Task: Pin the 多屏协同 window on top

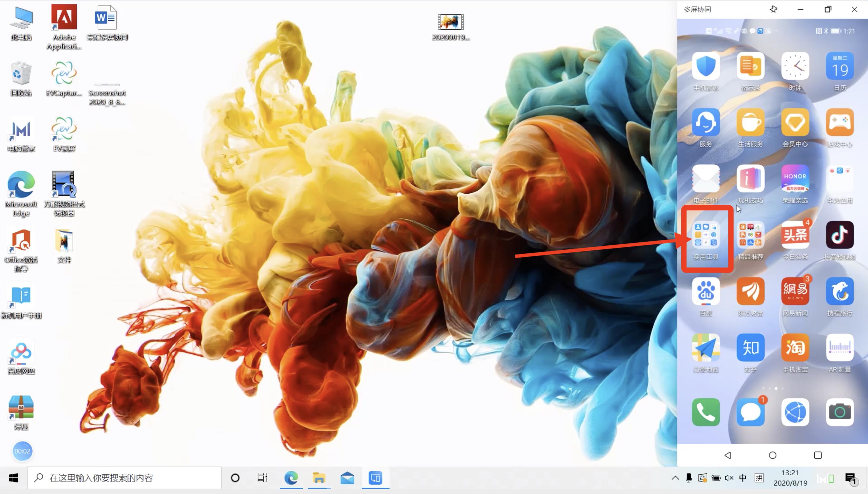Action: pos(773,10)
